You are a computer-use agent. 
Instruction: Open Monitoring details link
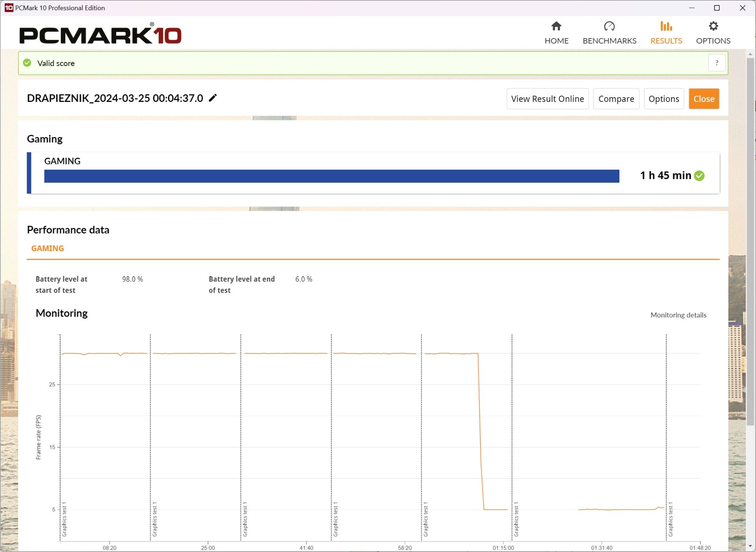pos(678,315)
